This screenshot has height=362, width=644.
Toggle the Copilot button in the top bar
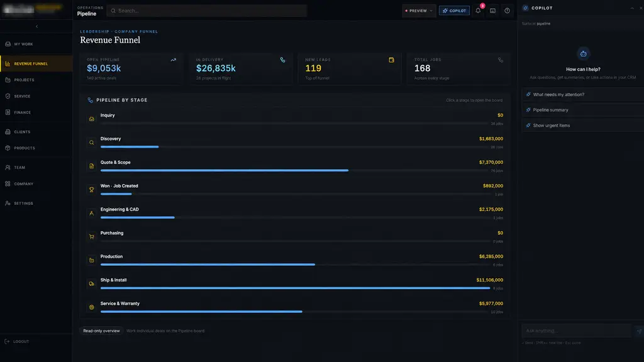tap(454, 11)
